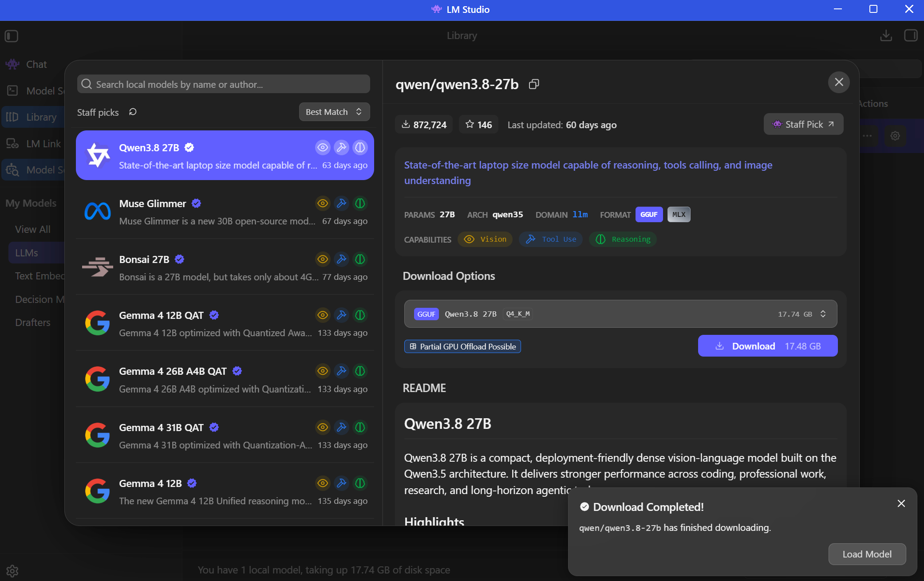Close the model details dialog
This screenshot has height=581, width=924.
839,82
